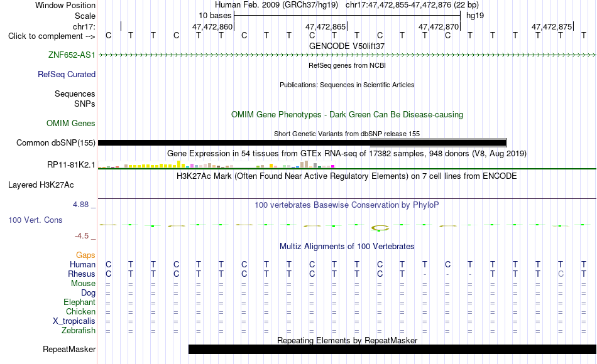Click the GTEx Gene Expression track title

347,154
